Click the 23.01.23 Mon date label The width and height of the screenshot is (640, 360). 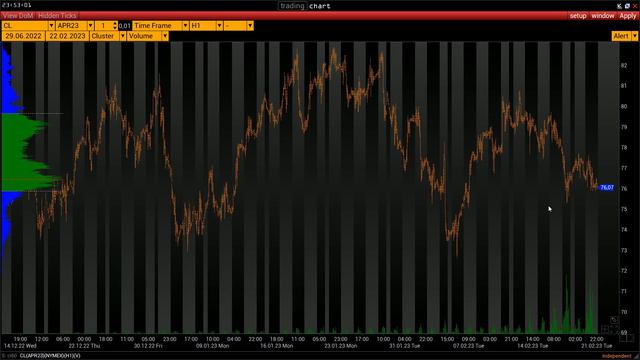click(341, 346)
